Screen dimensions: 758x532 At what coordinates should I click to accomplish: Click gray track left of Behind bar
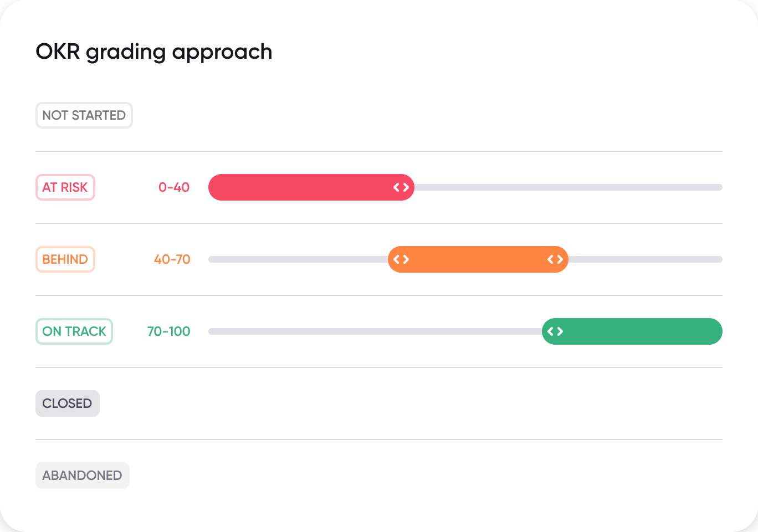(x=298, y=259)
